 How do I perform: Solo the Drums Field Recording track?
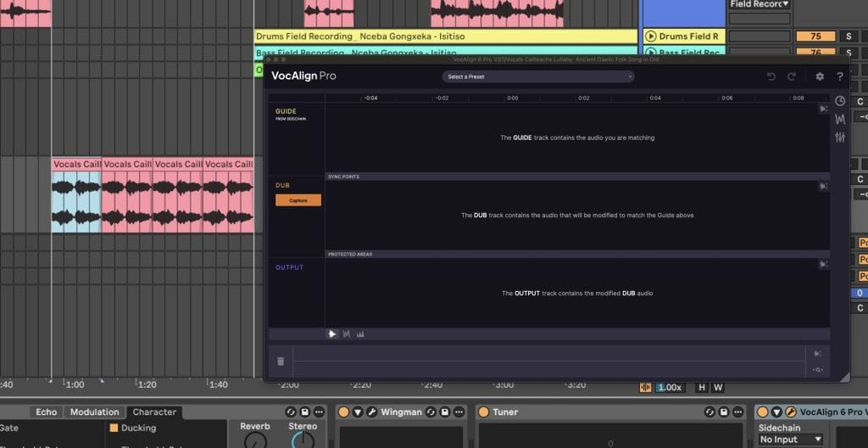pyautogui.click(x=848, y=36)
